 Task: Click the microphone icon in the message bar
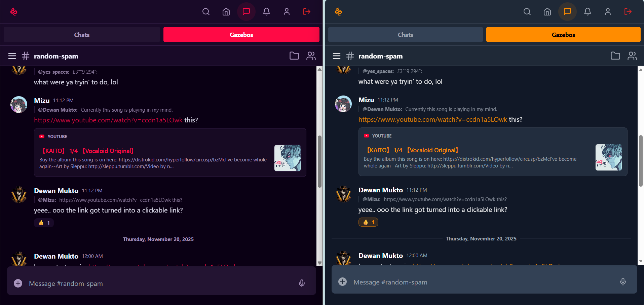tap(301, 283)
